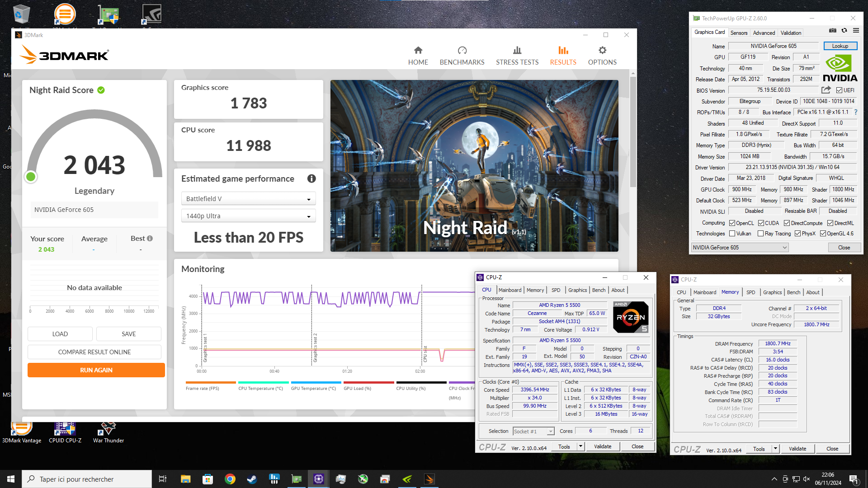Toggle the OpenCL checkbox in GPU-Z
Viewport: 868px width, 488px height.
point(732,223)
